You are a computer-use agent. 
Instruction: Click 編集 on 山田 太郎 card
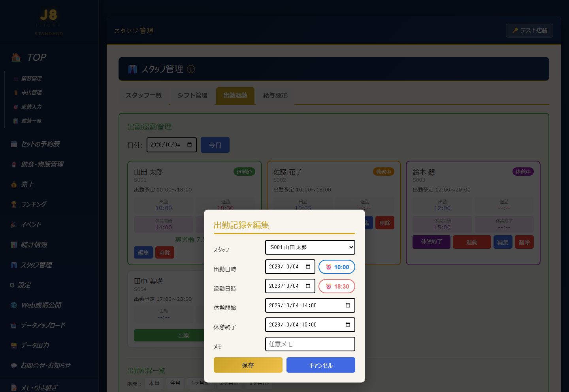click(143, 252)
